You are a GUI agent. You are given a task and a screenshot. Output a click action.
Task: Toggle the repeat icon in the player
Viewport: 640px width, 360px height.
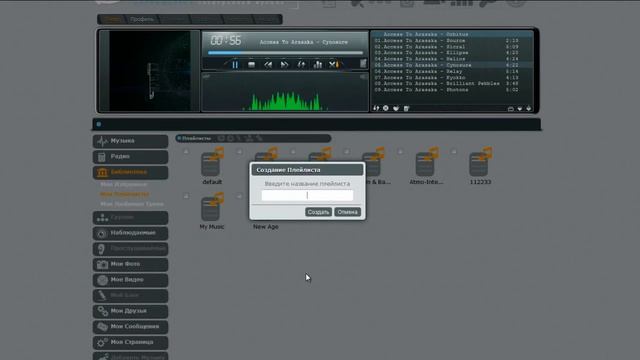(301, 64)
